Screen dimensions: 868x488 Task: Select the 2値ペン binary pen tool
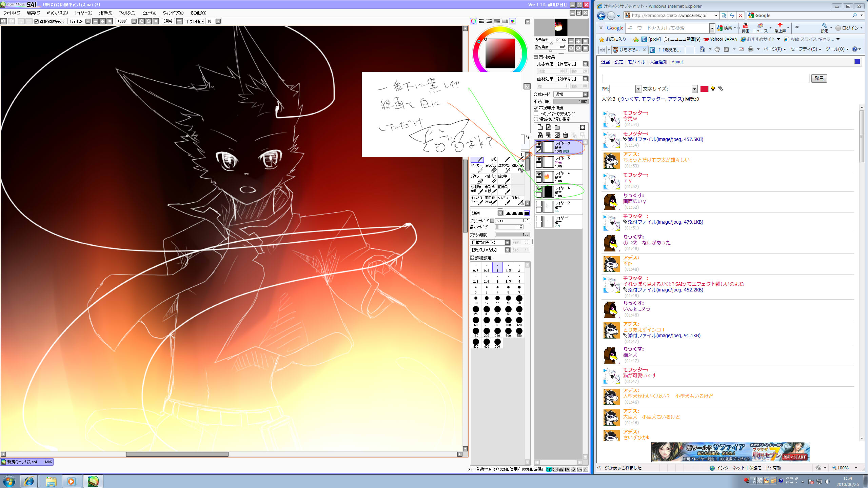coord(490,178)
